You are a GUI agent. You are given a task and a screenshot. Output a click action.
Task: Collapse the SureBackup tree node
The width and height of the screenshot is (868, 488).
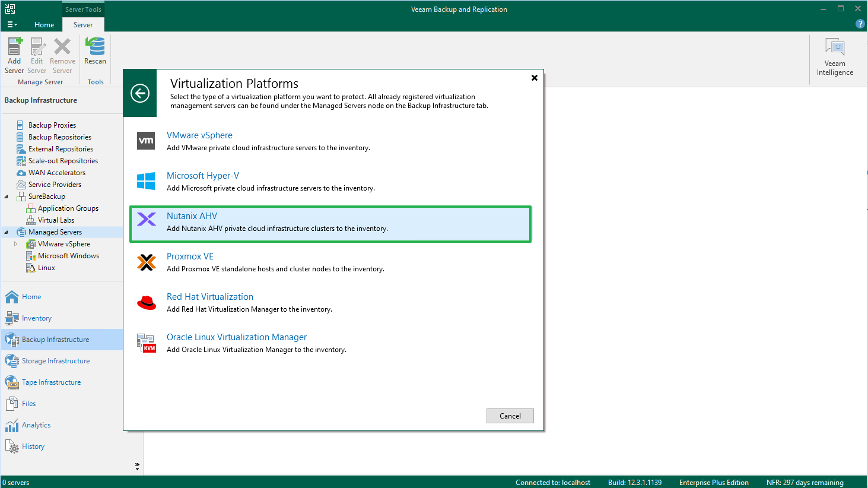(7, 197)
